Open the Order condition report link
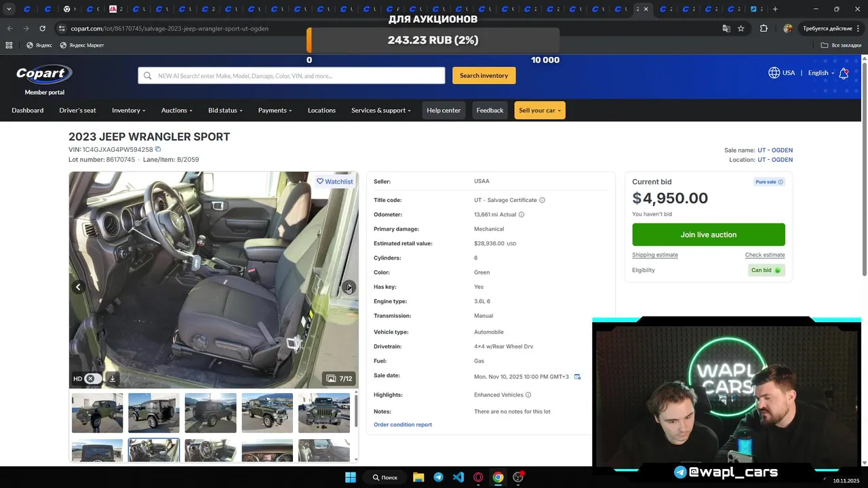 coord(403,425)
